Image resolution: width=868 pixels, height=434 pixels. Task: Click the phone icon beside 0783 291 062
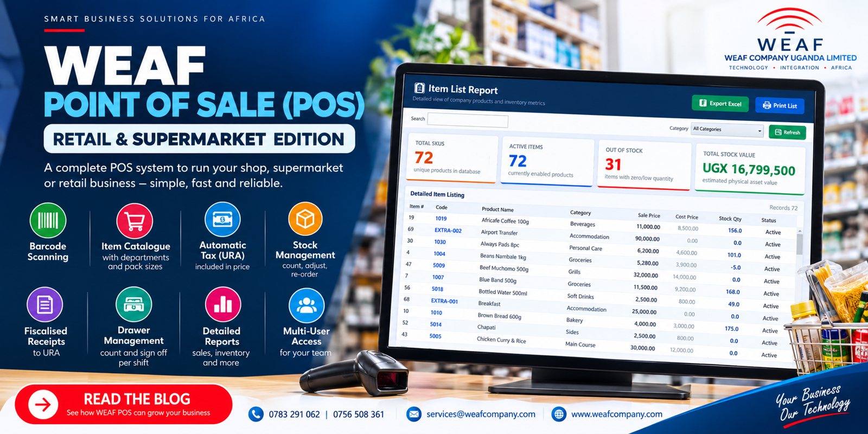[256, 414]
